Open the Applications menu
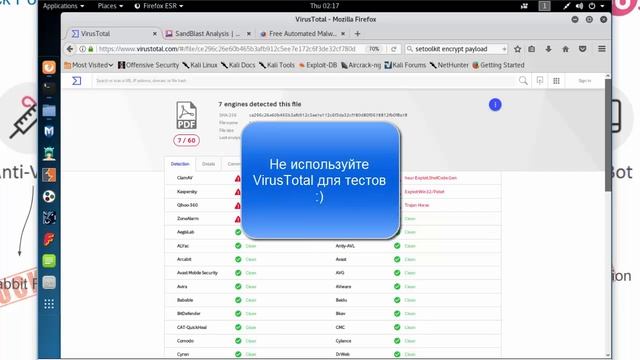This screenshot has height=360, width=640. [63, 6]
